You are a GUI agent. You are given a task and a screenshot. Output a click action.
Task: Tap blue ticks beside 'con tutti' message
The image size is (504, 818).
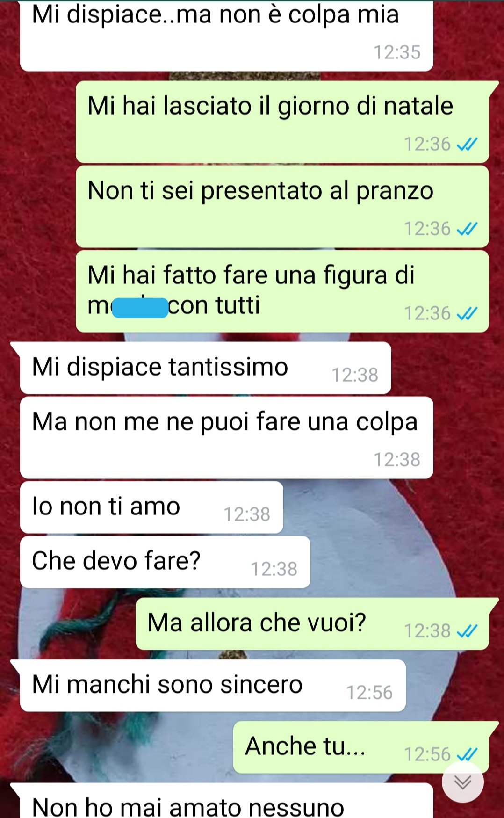pos(467,314)
